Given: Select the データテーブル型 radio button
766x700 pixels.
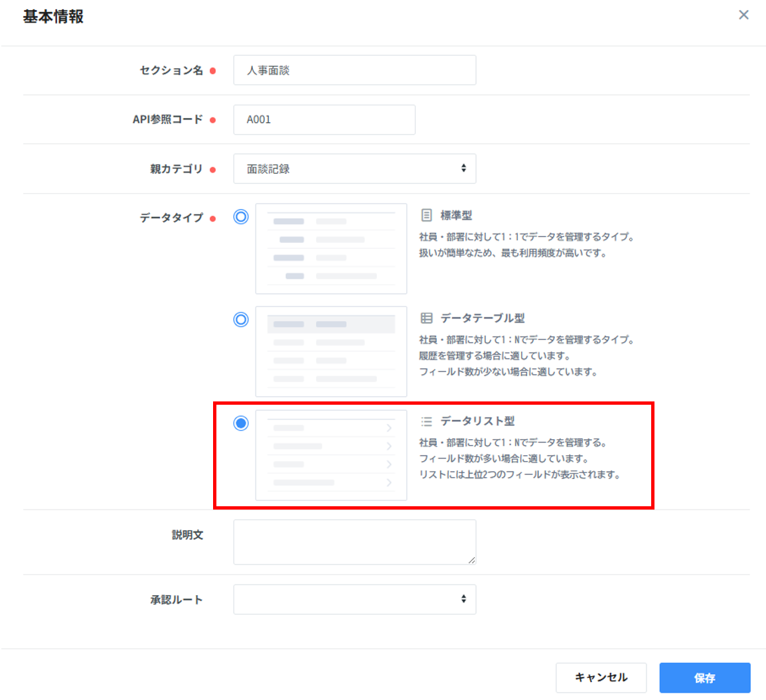Looking at the screenshot, I should [241, 320].
